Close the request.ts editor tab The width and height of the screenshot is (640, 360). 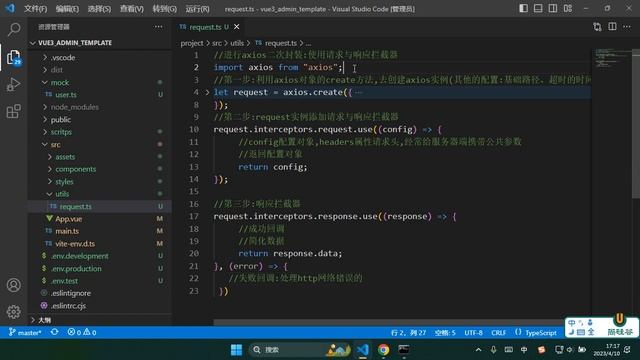tap(237, 27)
